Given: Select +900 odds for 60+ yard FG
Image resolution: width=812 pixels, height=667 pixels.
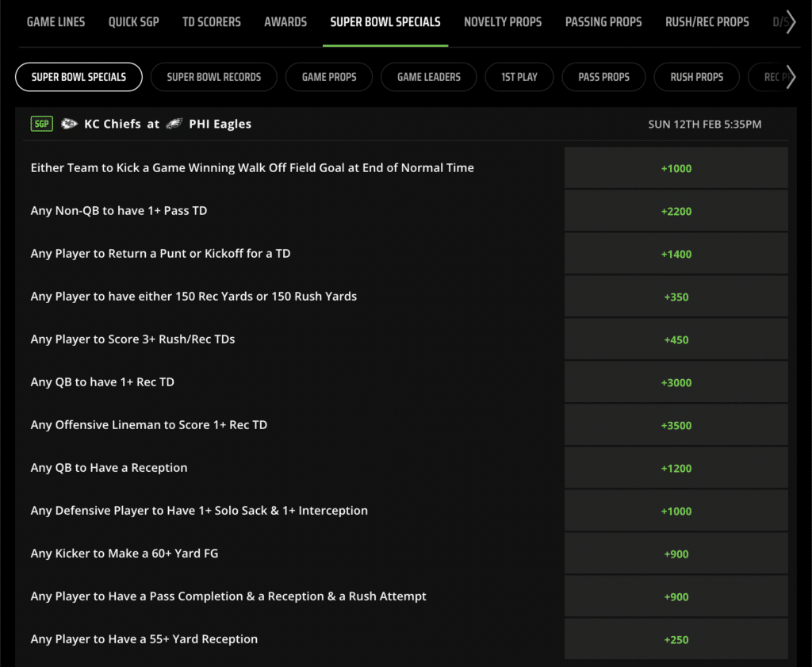Looking at the screenshot, I should [x=676, y=554].
